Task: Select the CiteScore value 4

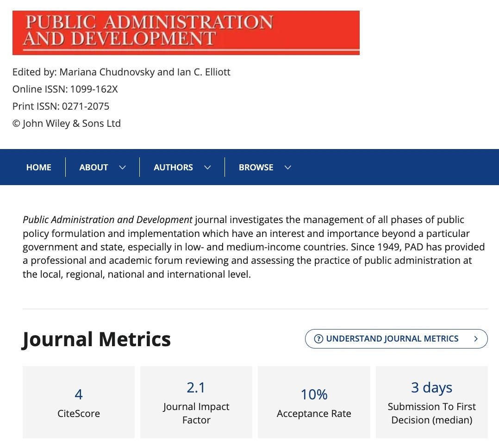Action: click(79, 394)
